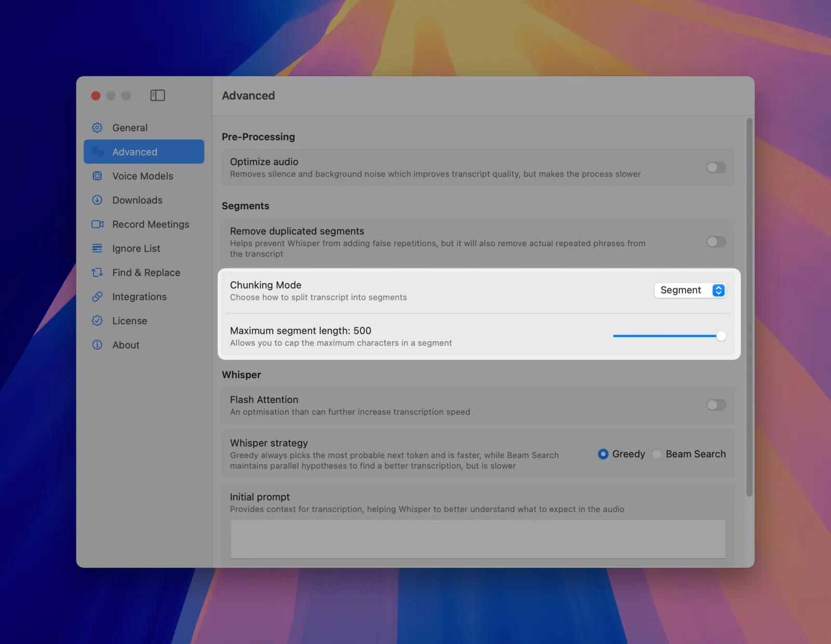Click 'Maximum segment length: 500' label
The width and height of the screenshot is (831, 644).
(301, 330)
